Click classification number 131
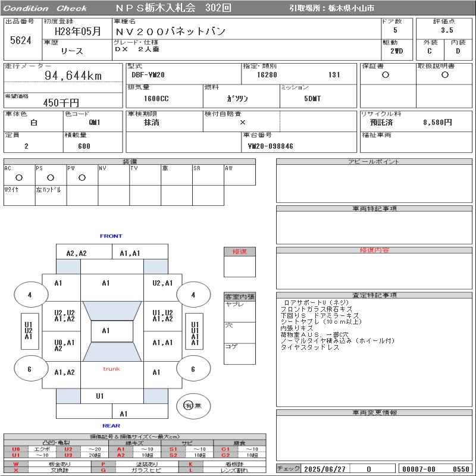The width and height of the screenshot is (476, 476). [334, 75]
